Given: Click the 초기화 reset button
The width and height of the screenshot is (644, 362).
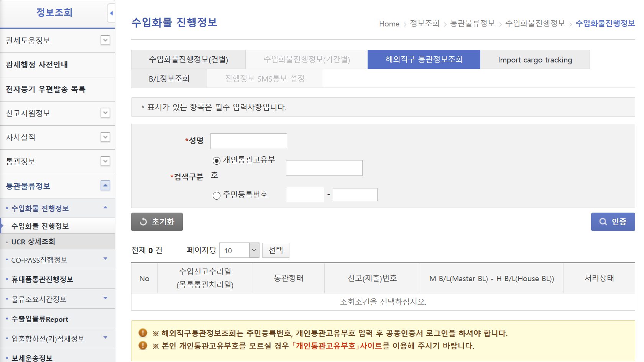Looking at the screenshot, I should click(157, 222).
